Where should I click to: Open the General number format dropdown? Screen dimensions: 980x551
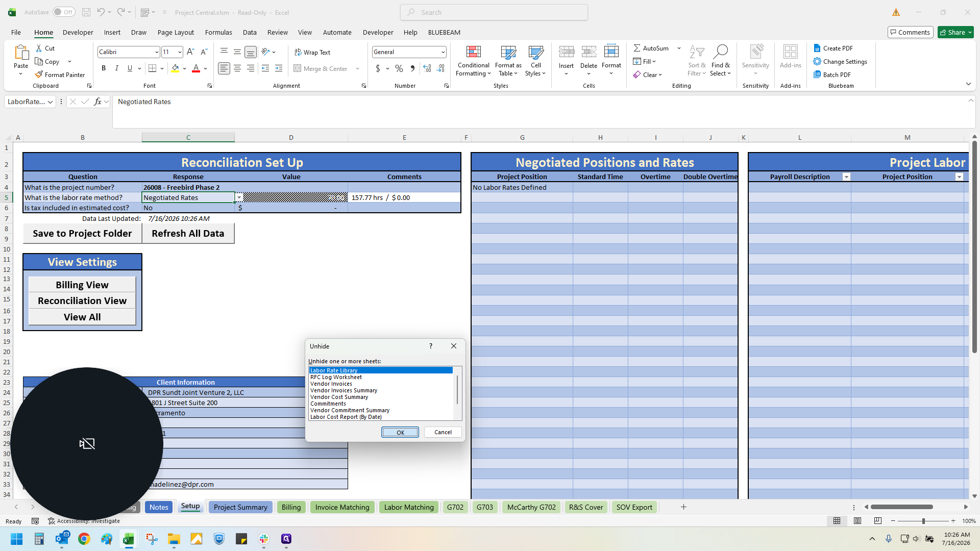coord(443,52)
